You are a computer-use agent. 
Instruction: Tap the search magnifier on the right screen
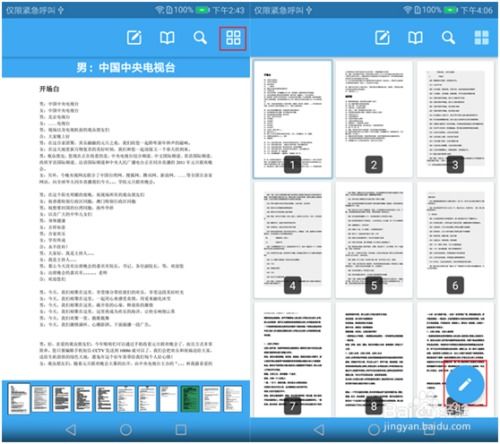click(x=448, y=38)
